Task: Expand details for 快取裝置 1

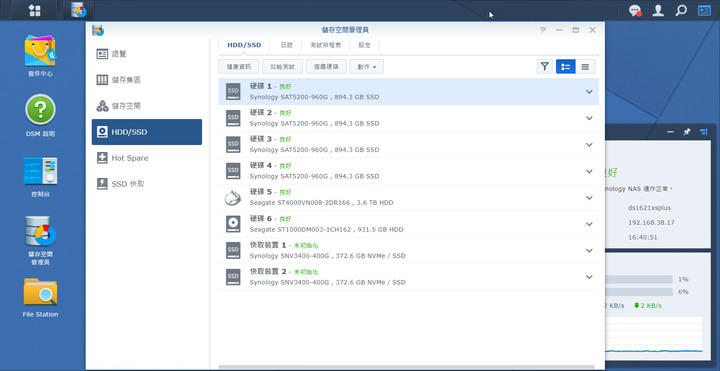Action: pos(589,250)
